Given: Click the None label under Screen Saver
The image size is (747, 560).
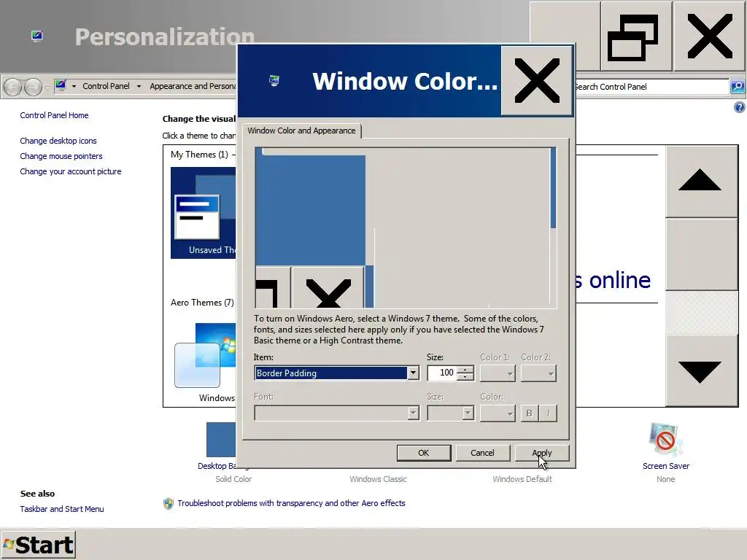Looking at the screenshot, I should click(x=665, y=479).
